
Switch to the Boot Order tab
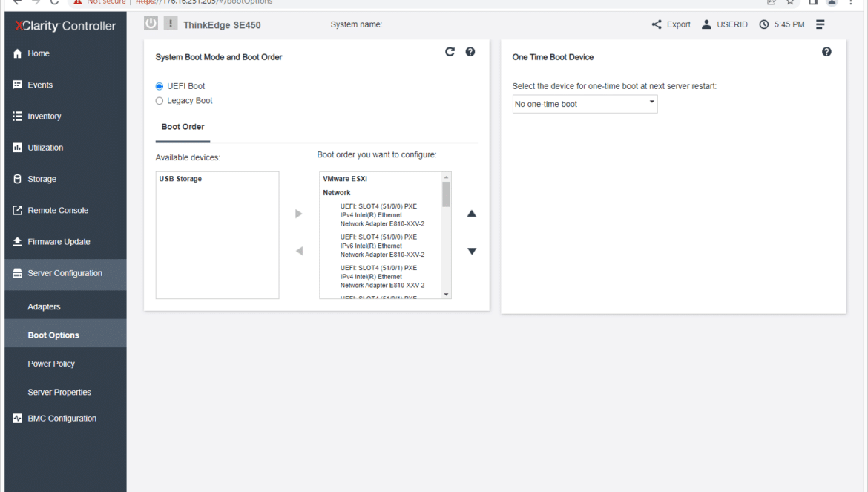pos(183,127)
